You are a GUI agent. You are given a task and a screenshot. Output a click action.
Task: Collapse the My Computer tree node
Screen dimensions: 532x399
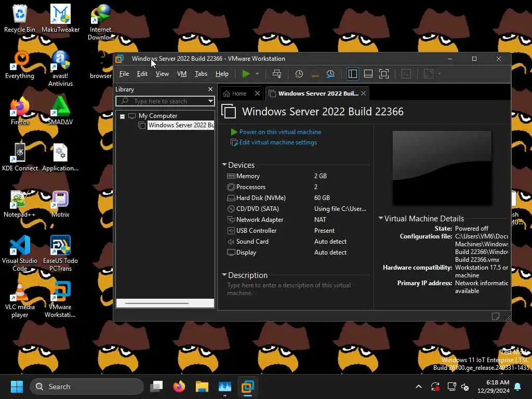point(123,116)
